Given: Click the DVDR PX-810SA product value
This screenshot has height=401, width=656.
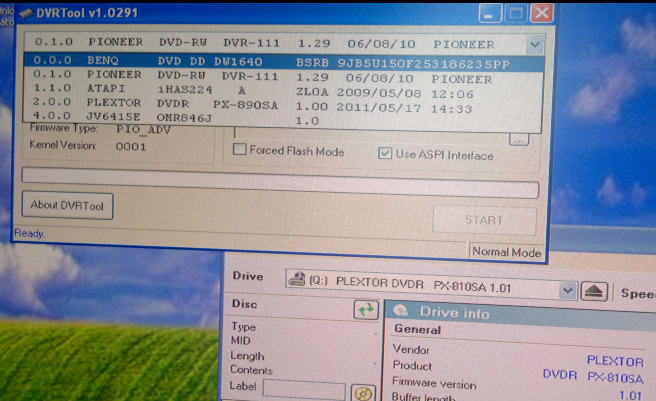Looking at the screenshot, I should point(593,376).
